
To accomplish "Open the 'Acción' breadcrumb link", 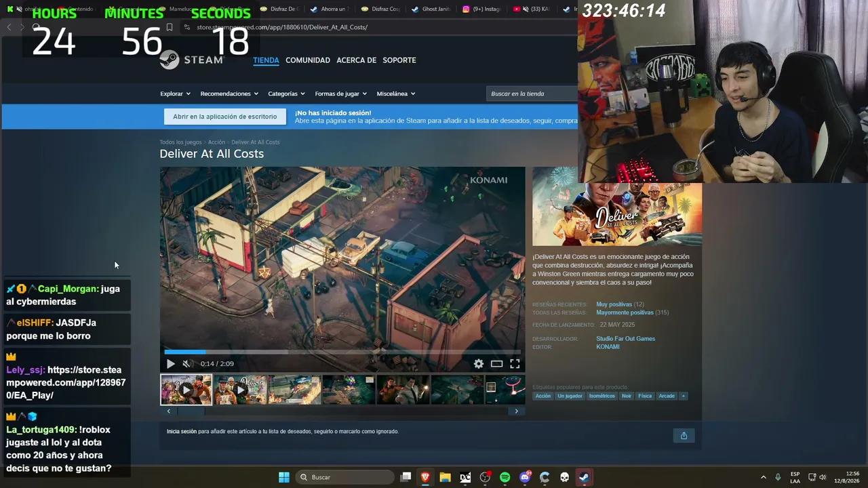I will click(216, 142).
